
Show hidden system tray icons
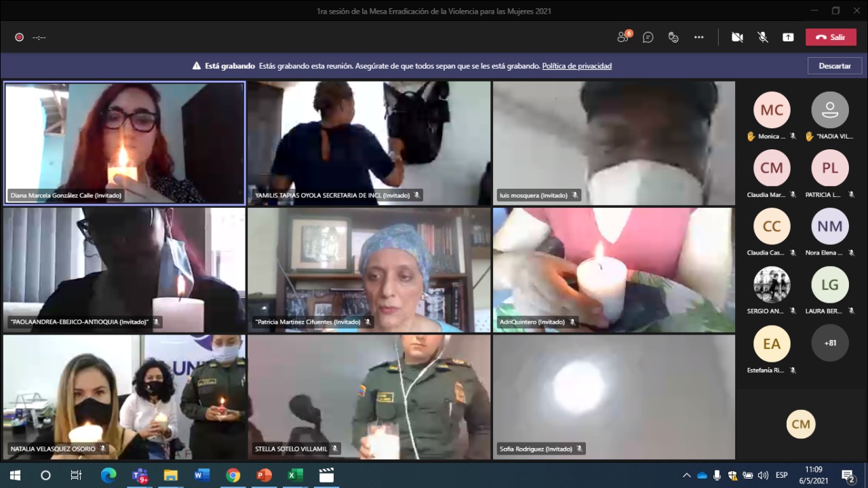(x=686, y=475)
